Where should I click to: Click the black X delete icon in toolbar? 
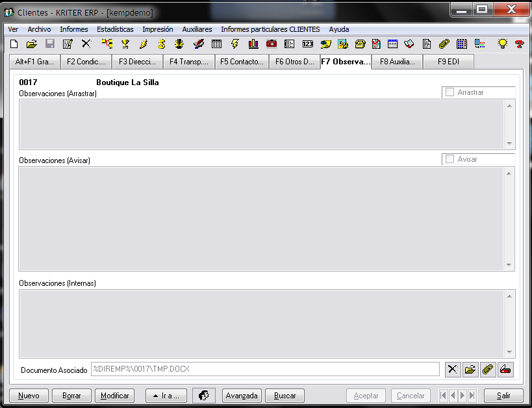point(86,44)
